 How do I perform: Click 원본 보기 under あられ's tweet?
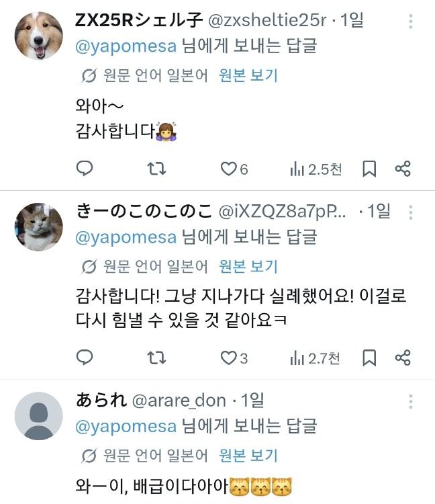[248, 456]
